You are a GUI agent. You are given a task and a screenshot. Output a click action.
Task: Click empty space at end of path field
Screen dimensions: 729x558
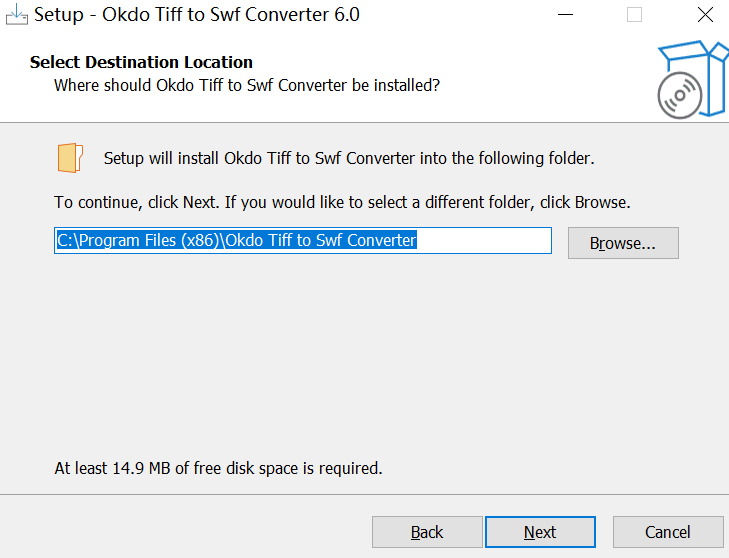point(485,241)
